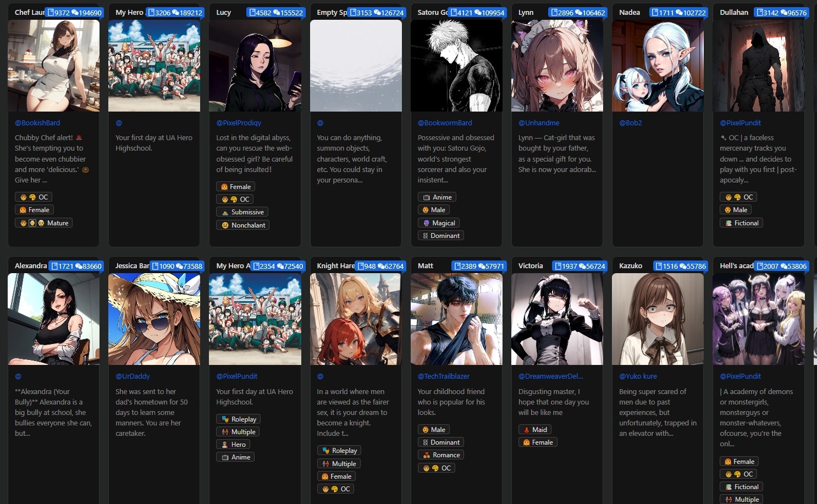Click the document icon beside 1711
The width and height of the screenshot is (817, 504).
click(655, 13)
